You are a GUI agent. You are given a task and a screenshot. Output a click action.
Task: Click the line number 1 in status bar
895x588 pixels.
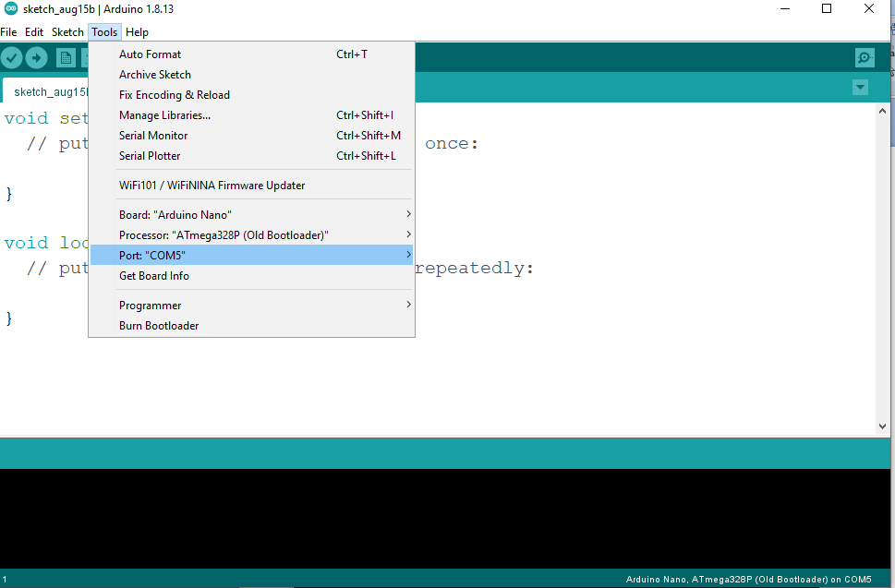5,580
